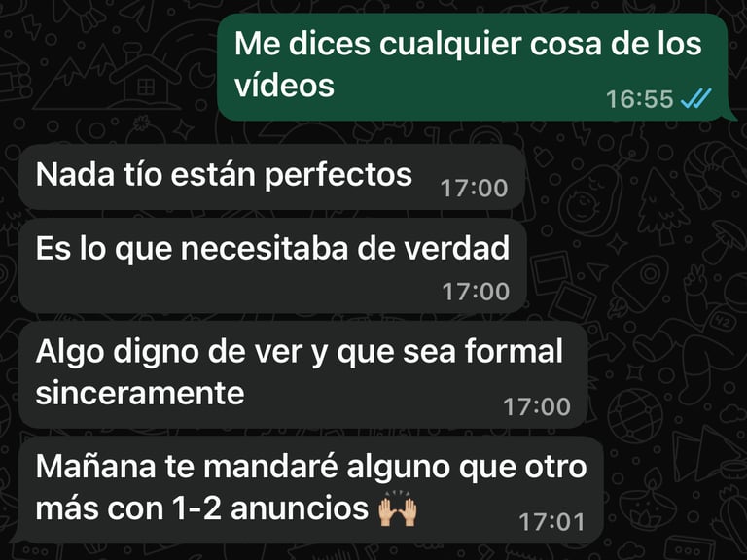The width and height of the screenshot is (747, 560).
Task: Tap the blue double-check read receipt
Action: pyautogui.click(x=696, y=98)
